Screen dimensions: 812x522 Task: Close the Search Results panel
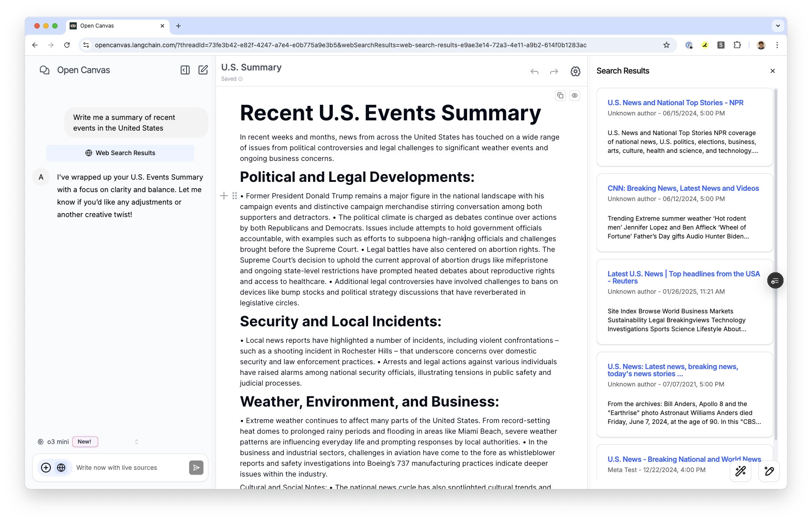(773, 71)
